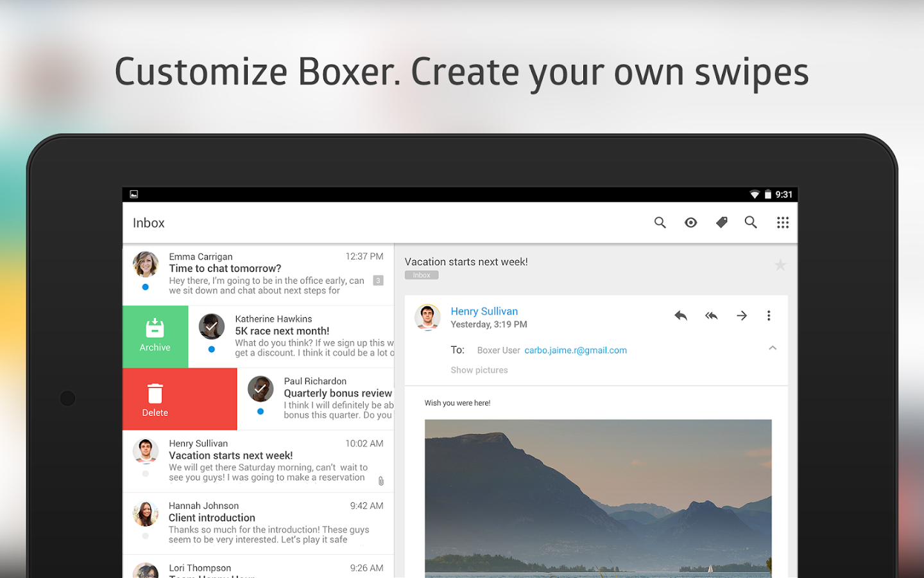This screenshot has width=924, height=578.
Task: Open the labels tag icon
Action: coord(721,222)
